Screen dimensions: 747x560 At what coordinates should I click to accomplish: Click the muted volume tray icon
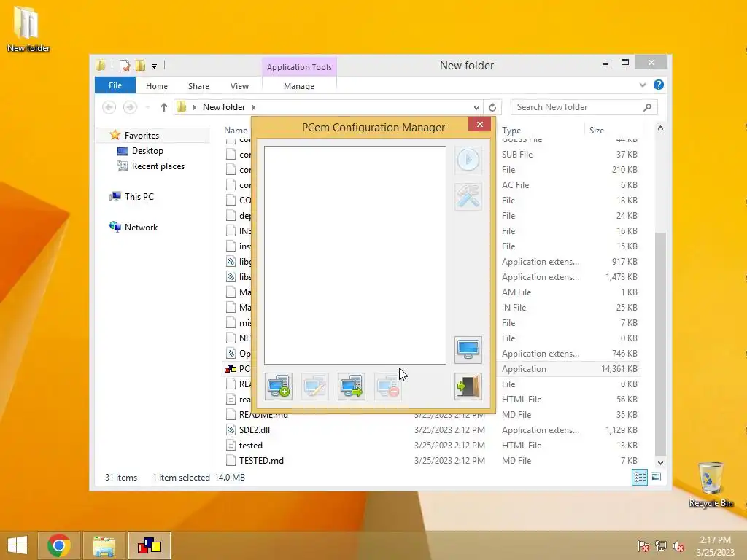point(678,546)
